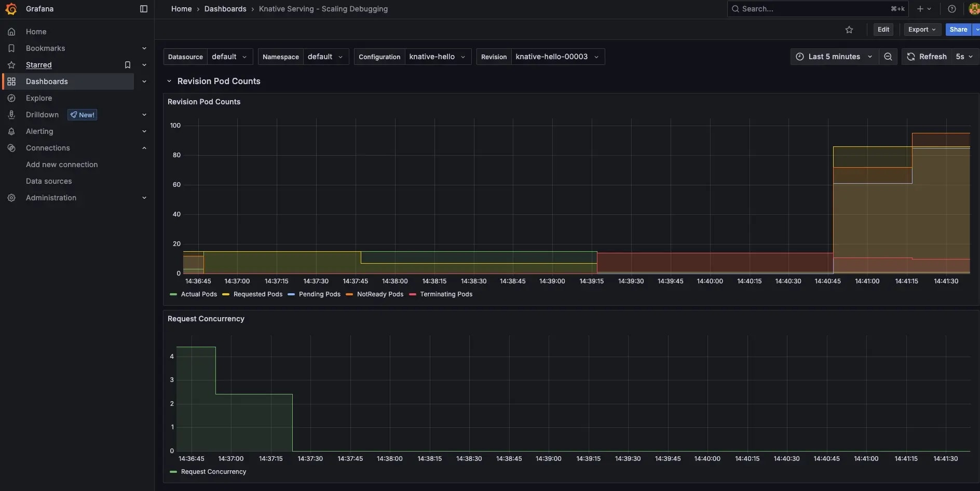Viewport: 980px width, 491px height.
Task: Expand the Administration section chevron
Action: (x=144, y=198)
